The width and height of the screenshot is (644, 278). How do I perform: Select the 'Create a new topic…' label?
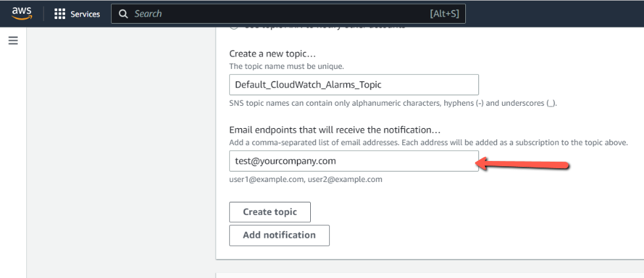coord(272,53)
